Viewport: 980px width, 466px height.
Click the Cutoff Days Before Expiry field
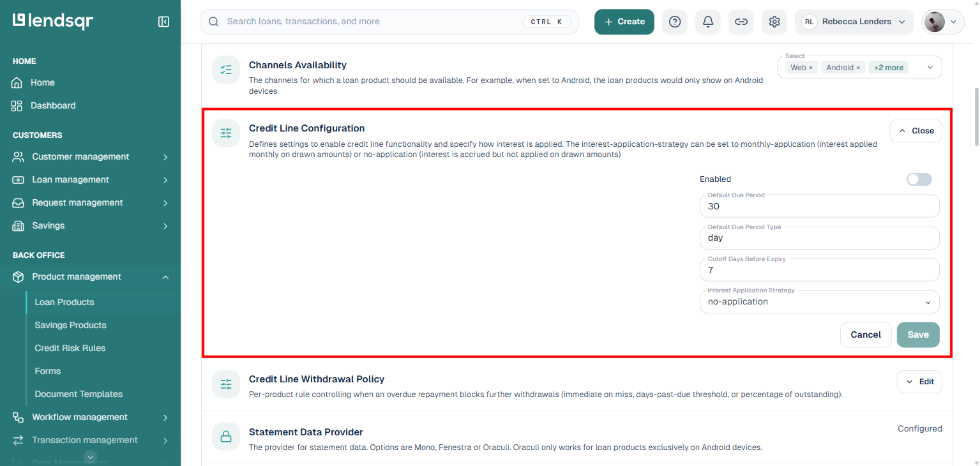coord(820,270)
